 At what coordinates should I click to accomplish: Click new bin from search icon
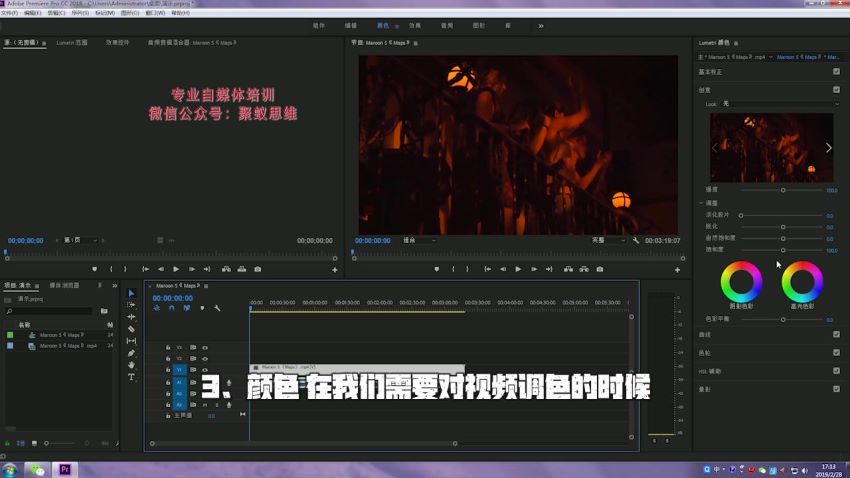pos(104,311)
